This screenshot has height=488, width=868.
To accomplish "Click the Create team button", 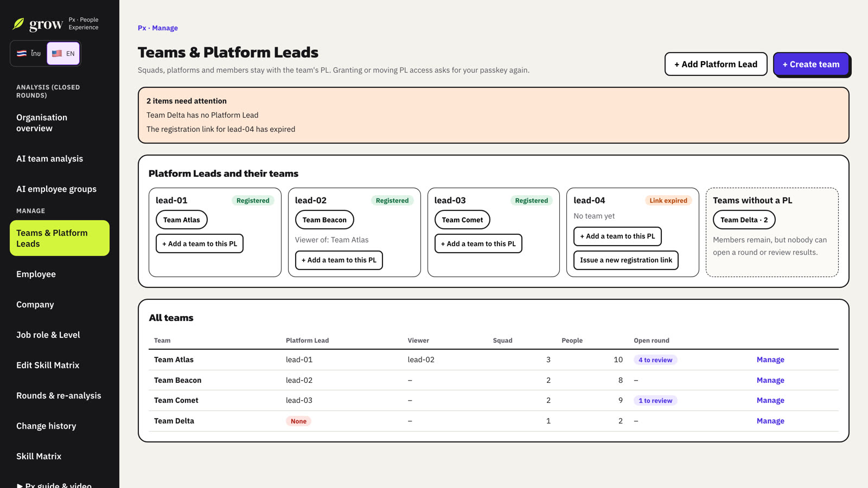I will point(811,64).
